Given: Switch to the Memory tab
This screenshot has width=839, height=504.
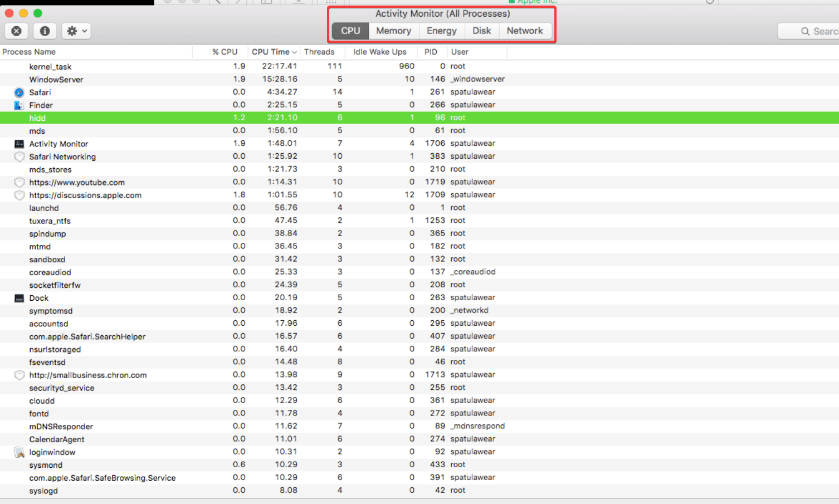Looking at the screenshot, I should pyautogui.click(x=393, y=31).
